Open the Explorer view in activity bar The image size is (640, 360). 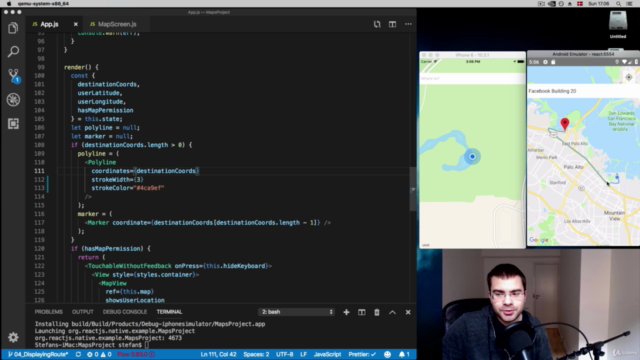[x=13, y=28]
